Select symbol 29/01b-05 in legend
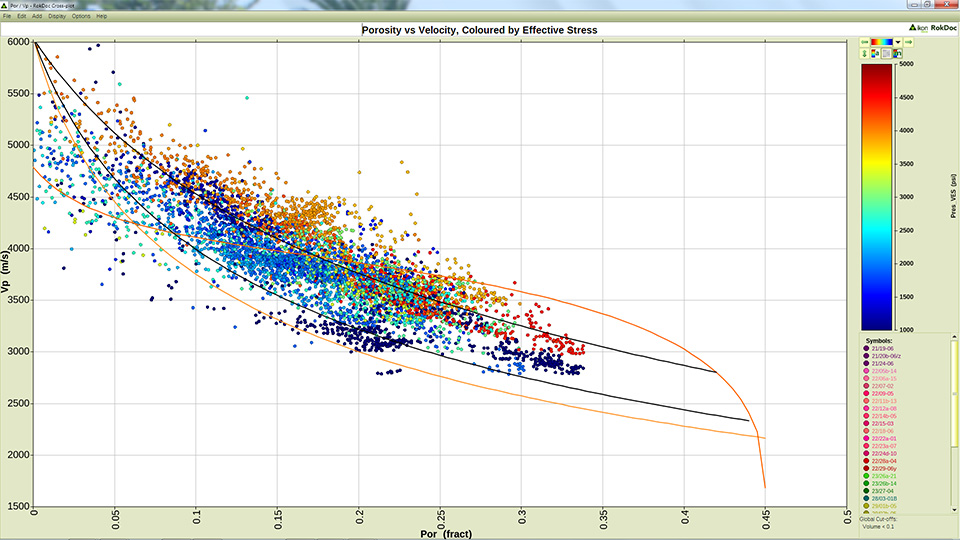The height and width of the screenshot is (540, 960). point(880,506)
